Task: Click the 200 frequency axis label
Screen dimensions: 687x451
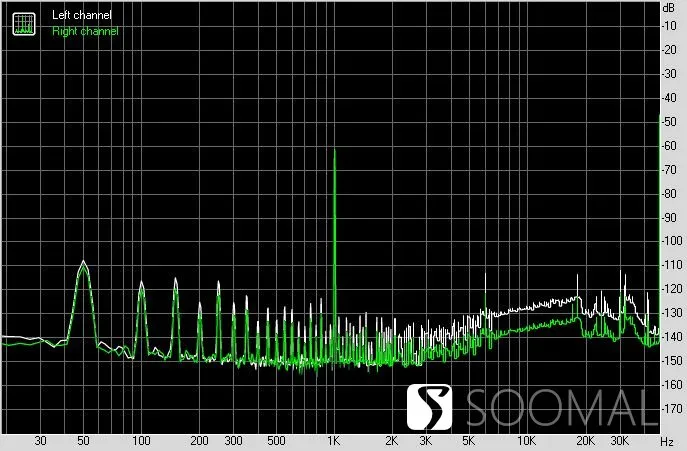Action: click(x=199, y=440)
